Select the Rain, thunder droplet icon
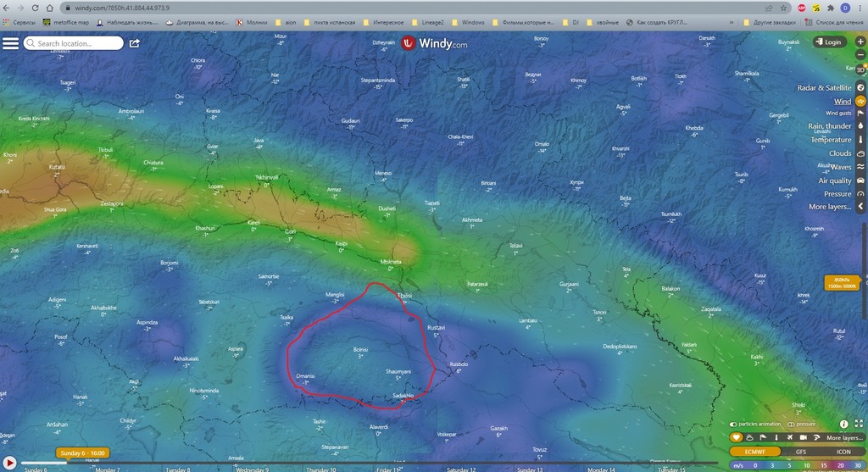The height and width of the screenshot is (472, 868). click(x=860, y=126)
